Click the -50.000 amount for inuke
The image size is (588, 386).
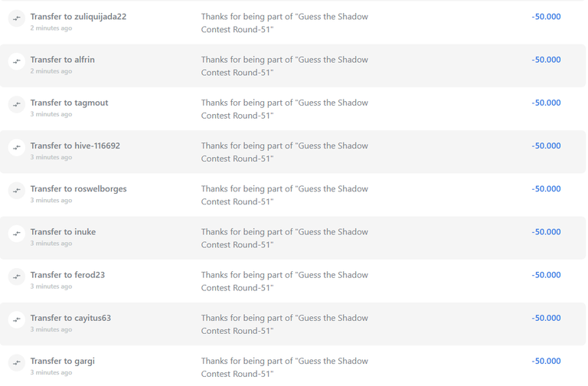coord(546,232)
